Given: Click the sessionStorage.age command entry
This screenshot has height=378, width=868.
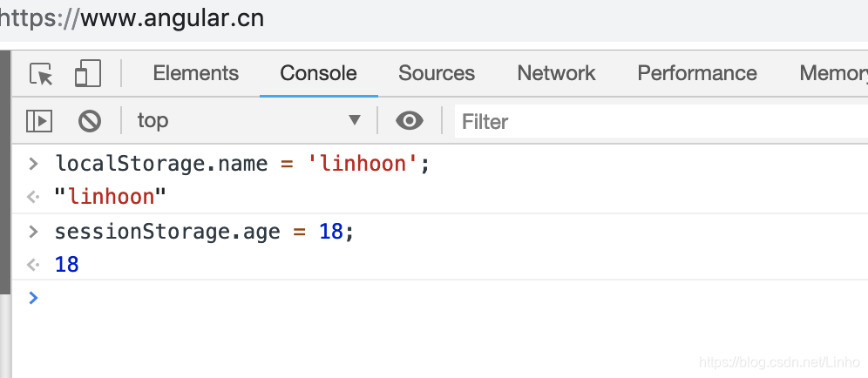Looking at the screenshot, I should click(x=204, y=232).
